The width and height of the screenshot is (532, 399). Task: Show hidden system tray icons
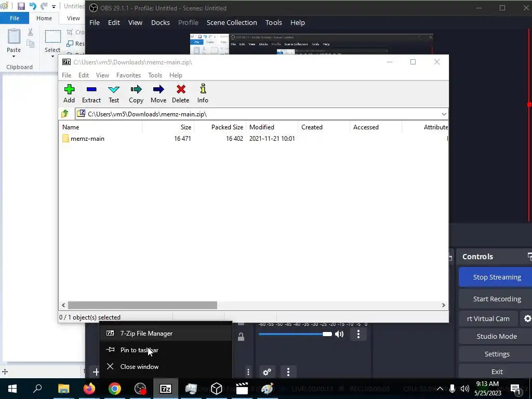pyautogui.click(x=440, y=389)
